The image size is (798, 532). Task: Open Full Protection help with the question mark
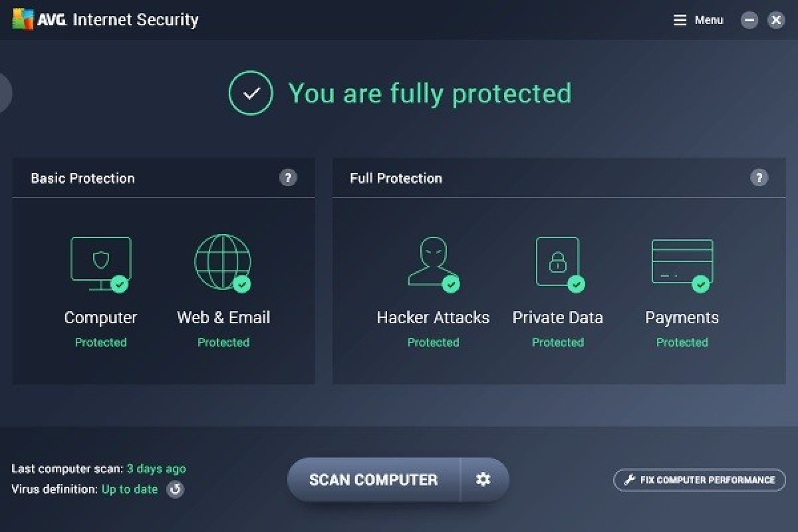point(759,178)
